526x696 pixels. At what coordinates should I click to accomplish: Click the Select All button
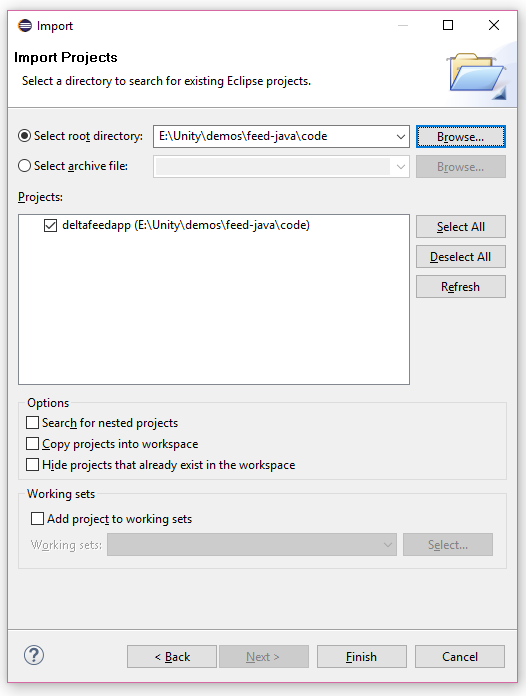tap(460, 227)
